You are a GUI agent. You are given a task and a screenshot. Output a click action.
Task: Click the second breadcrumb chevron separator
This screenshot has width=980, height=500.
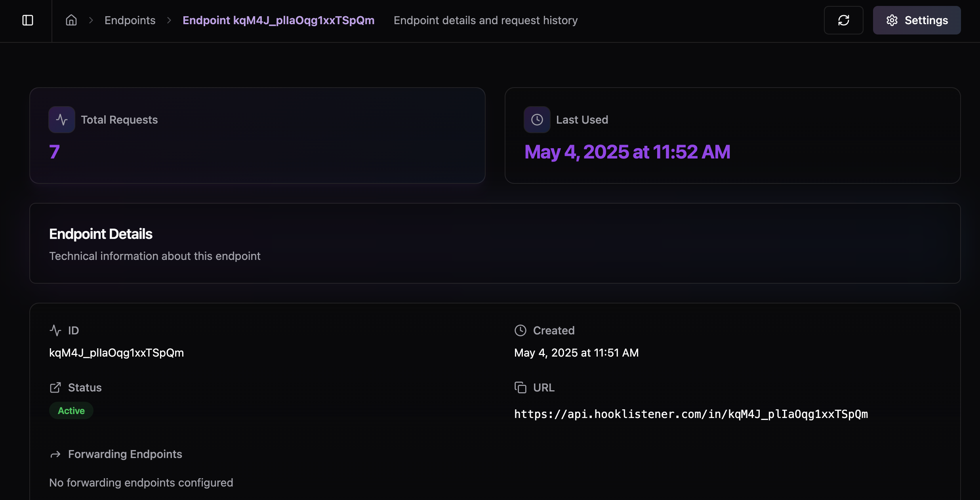(169, 20)
